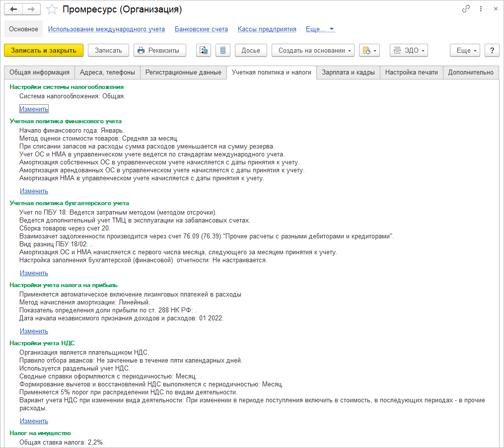This screenshot has width=504, height=448.
Task: Select the Адреса, телефоны tab
Action: (107, 73)
